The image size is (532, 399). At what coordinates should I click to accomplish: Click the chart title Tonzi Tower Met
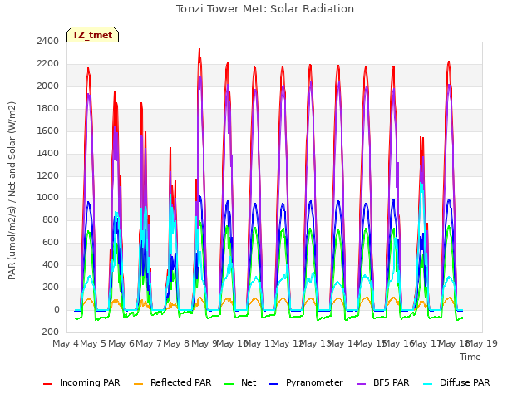pos(265,9)
